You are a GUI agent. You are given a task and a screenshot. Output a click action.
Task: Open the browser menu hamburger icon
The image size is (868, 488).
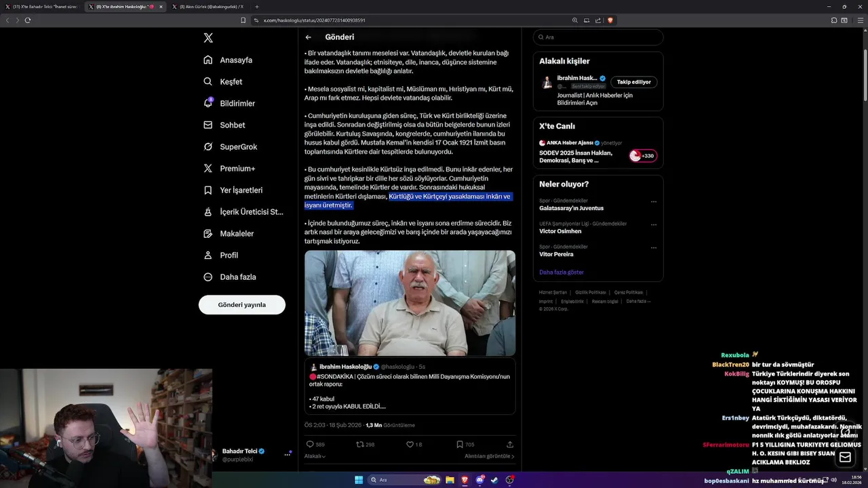tap(861, 20)
